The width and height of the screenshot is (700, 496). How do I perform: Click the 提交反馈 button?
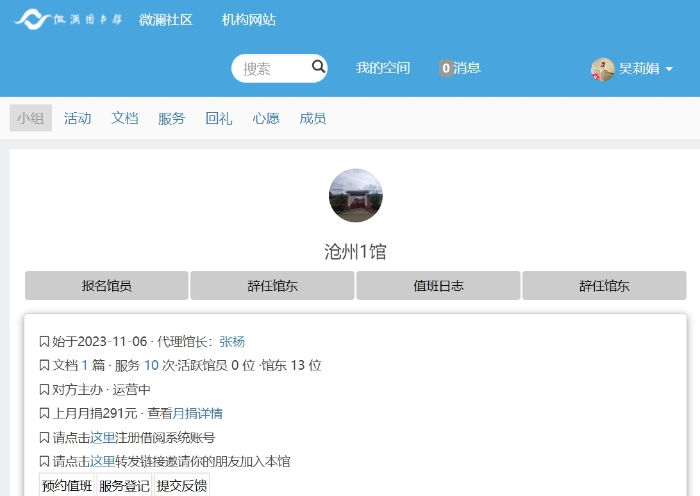(x=181, y=486)
